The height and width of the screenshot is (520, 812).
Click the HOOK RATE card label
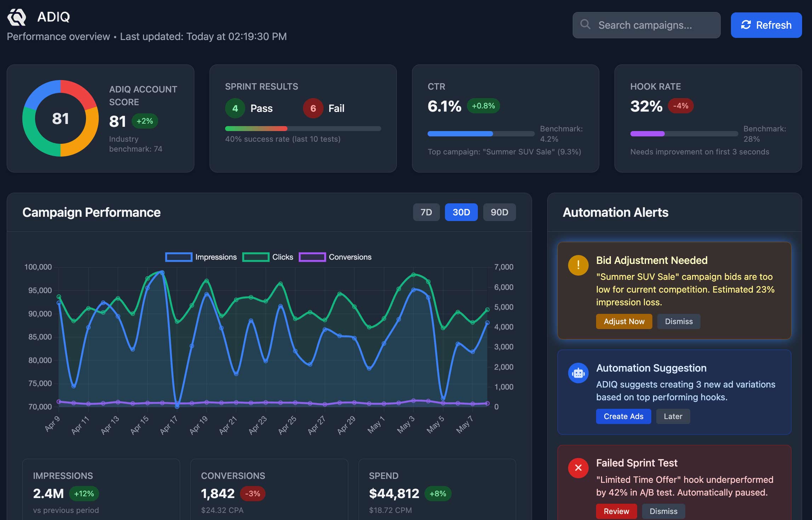click(x=656, y=86)
